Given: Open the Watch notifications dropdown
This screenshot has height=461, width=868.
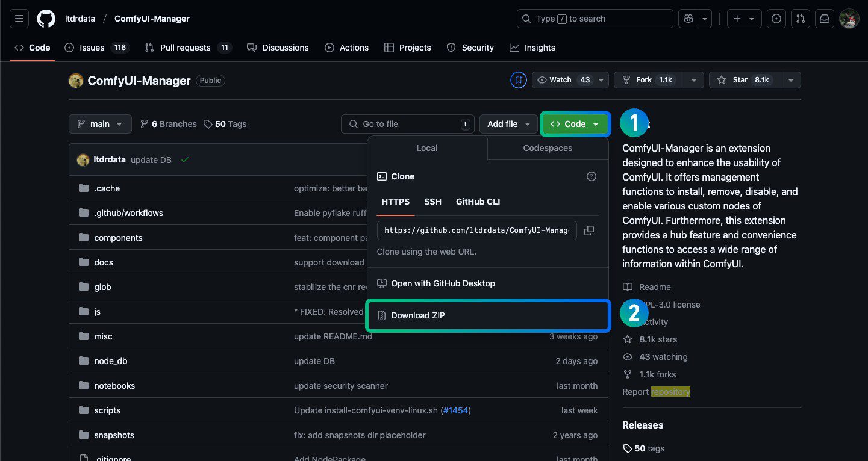Looking at the screenshot, I should 570,80.
